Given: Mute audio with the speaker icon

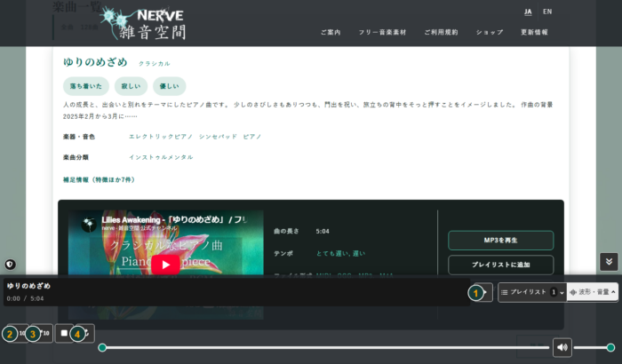Looking at the screenshot, I should coord(562,348).
